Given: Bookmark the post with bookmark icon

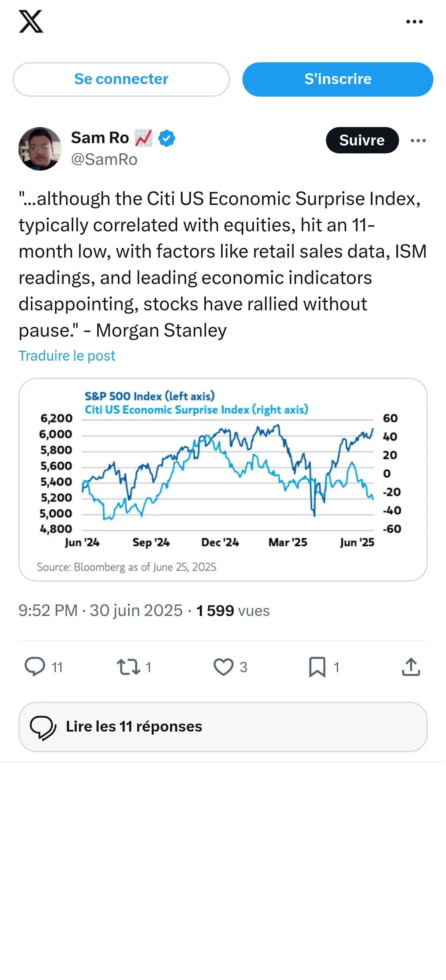Looking at the screenshot, I should (317, 667).
